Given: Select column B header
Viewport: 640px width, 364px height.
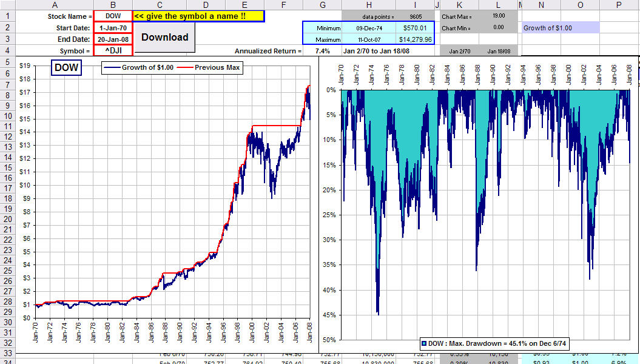Looking at the screenshot, I should [113, 5].
